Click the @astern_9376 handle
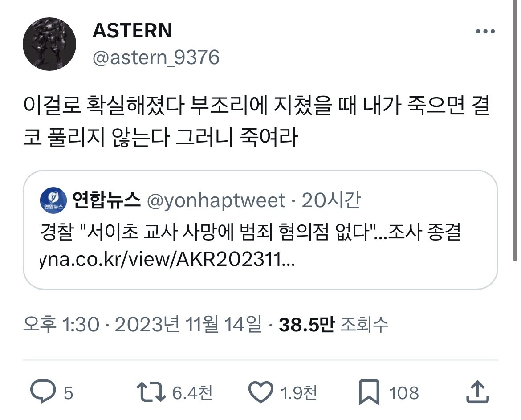This screenshot has height=420, width=521. coord(156,57)
